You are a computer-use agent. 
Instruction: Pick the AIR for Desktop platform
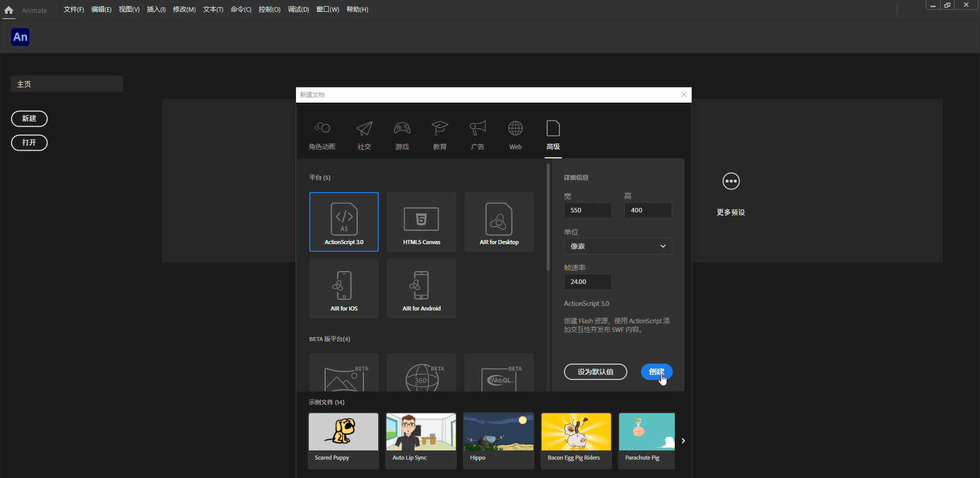tap(499, 222)
